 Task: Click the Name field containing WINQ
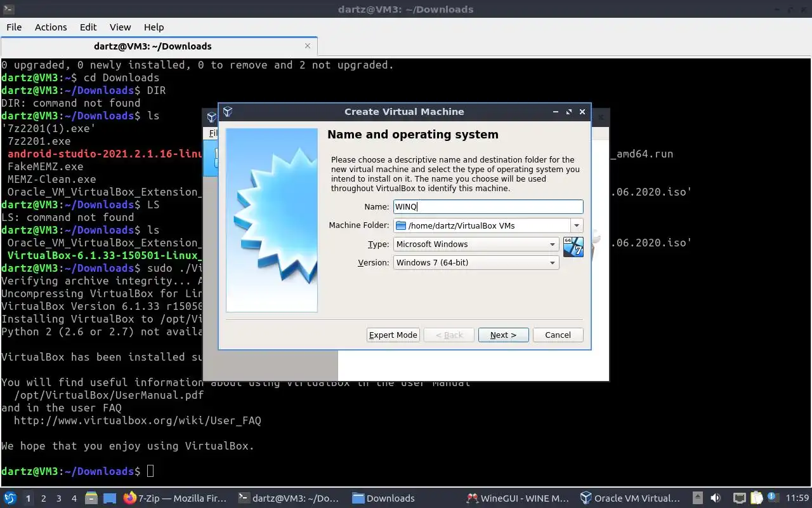pyautogui.click(x=488, y=206)
